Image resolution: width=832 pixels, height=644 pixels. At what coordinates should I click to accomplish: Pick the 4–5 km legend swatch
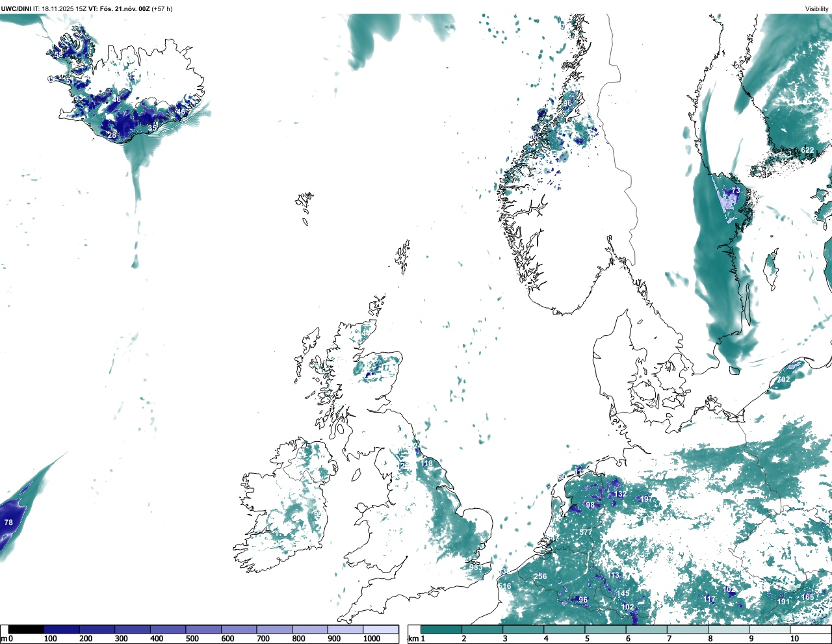(564, 629)
